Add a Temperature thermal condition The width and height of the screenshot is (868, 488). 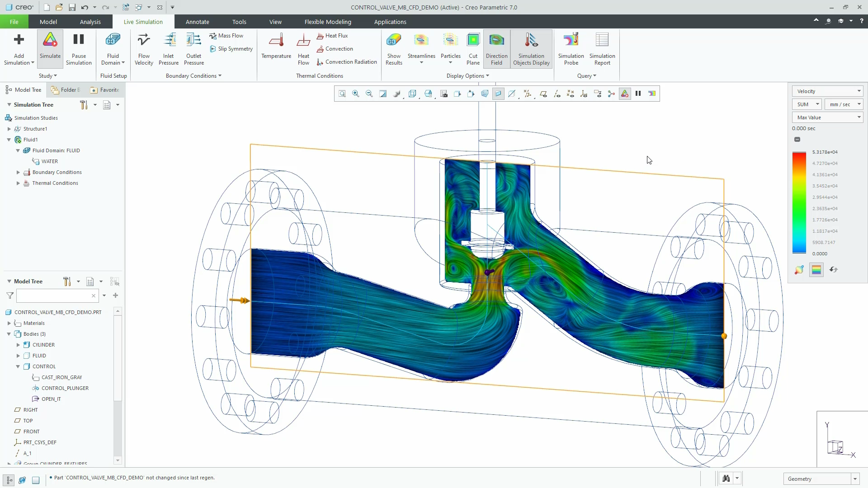coord(276,46)
